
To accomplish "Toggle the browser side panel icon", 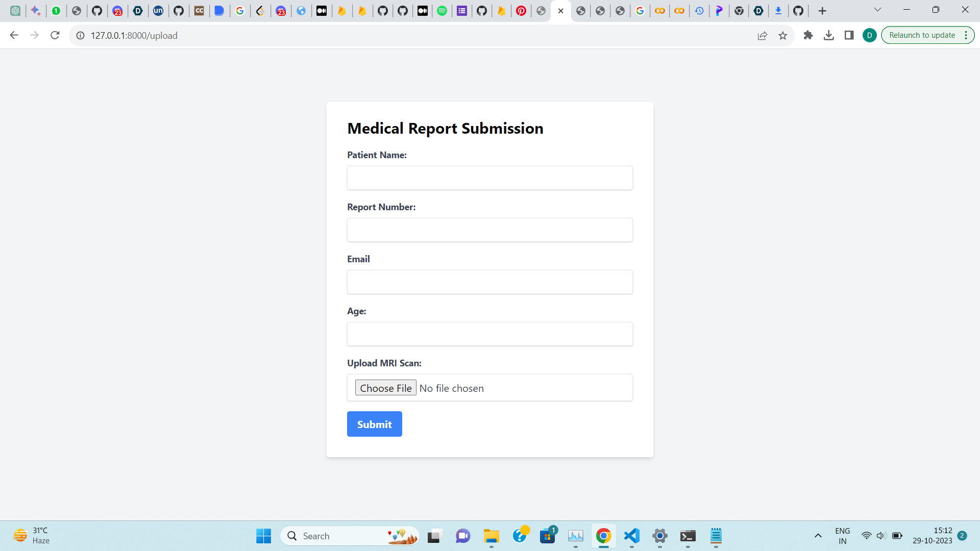I will [849, 35].
